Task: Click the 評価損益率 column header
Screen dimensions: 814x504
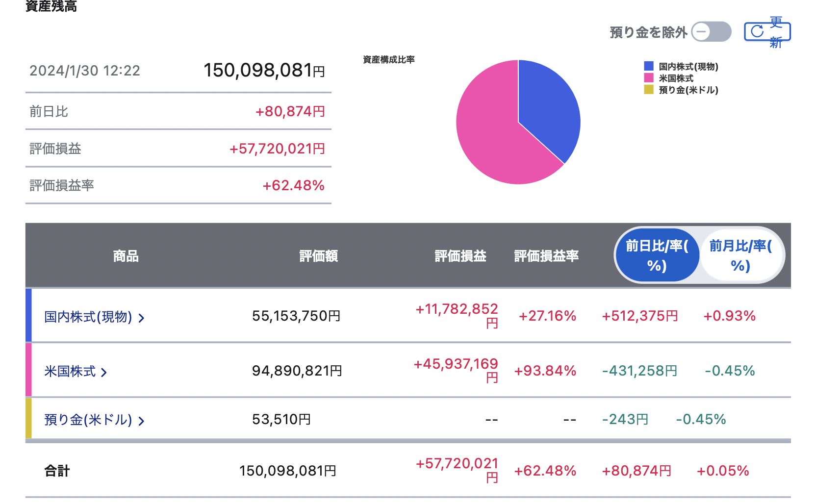Action: [546, 256]
